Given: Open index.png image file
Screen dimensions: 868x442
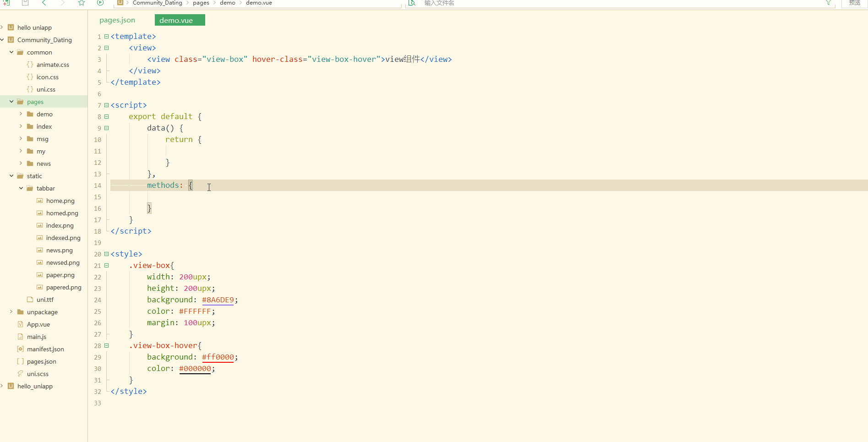Looking at the screenshot, I should pos(60,225).
